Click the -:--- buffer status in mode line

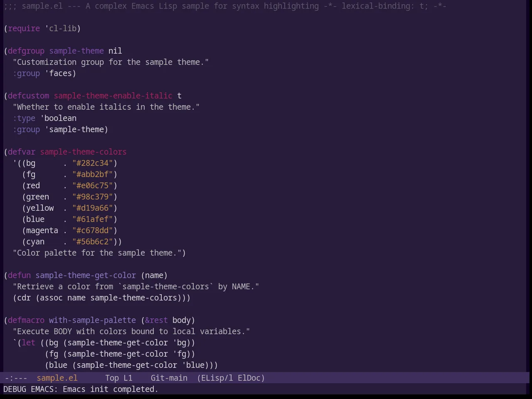16,378
